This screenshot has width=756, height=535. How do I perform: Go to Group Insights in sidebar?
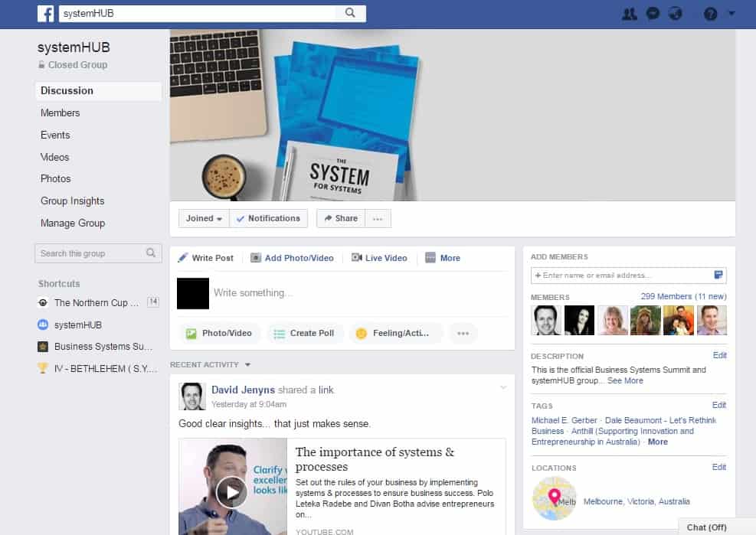coord(72,201)
